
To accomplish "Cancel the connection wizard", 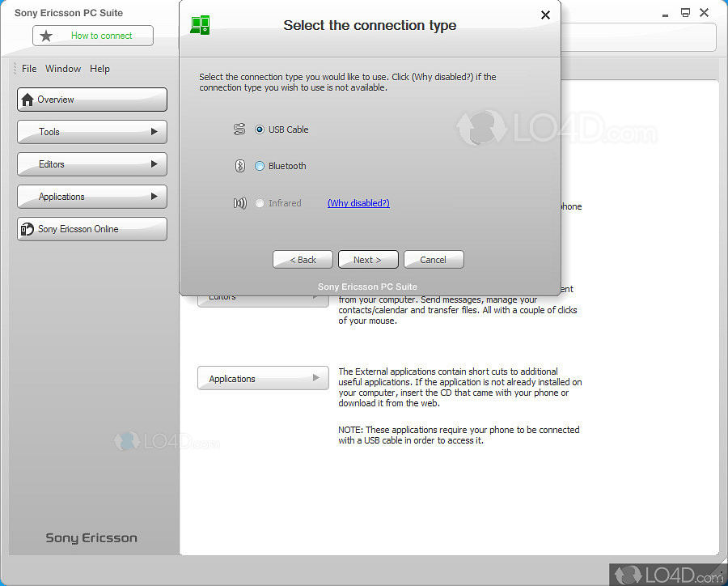I will point(434,259).
